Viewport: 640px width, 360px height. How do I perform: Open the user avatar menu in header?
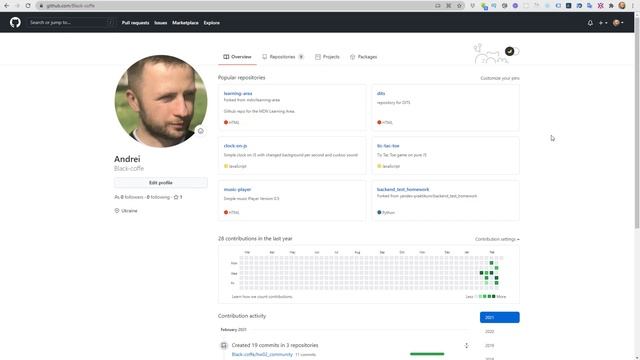click(x=618, y=23)
